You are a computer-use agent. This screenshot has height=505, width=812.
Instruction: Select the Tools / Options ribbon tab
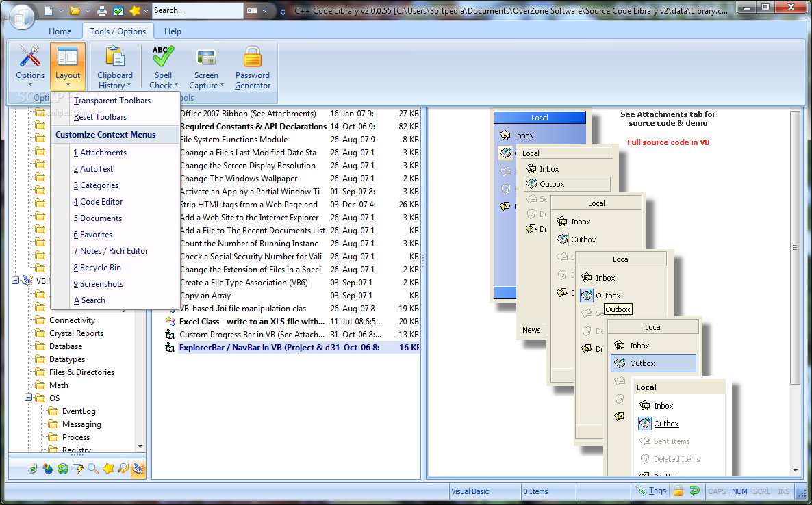click(x=118, y=31)
